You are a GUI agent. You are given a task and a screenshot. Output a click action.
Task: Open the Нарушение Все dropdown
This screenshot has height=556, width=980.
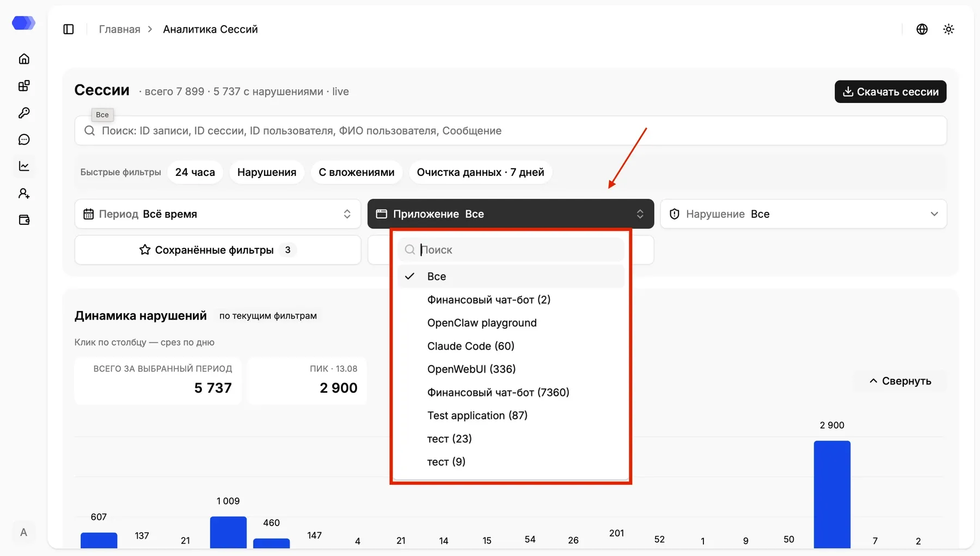[803, 214]
